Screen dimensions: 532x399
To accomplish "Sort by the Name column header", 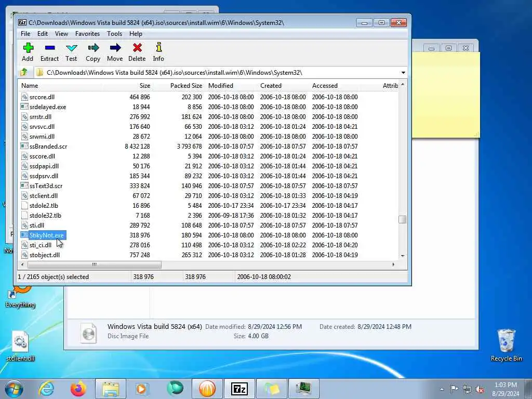I will pyautogui.click(x=60, y=86).
